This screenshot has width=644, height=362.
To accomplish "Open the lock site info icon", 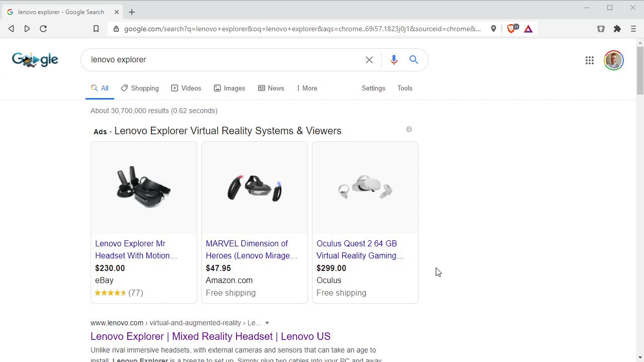I will 116,29.
